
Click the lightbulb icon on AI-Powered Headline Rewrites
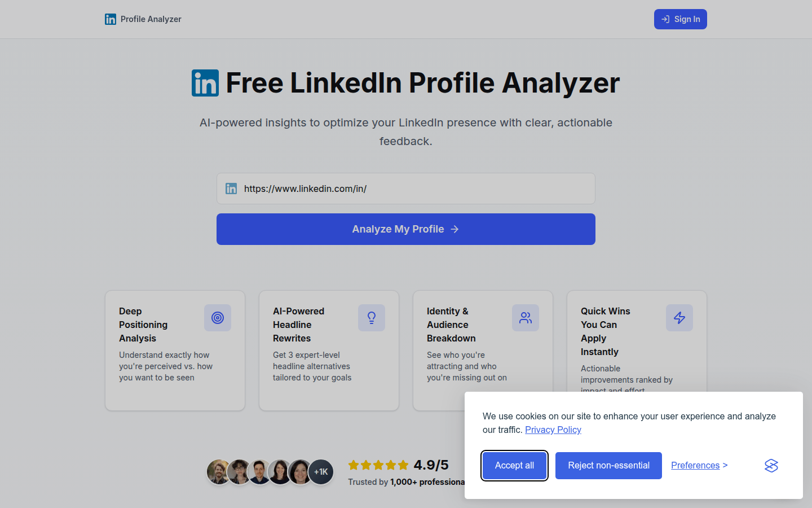coord(372,318)
